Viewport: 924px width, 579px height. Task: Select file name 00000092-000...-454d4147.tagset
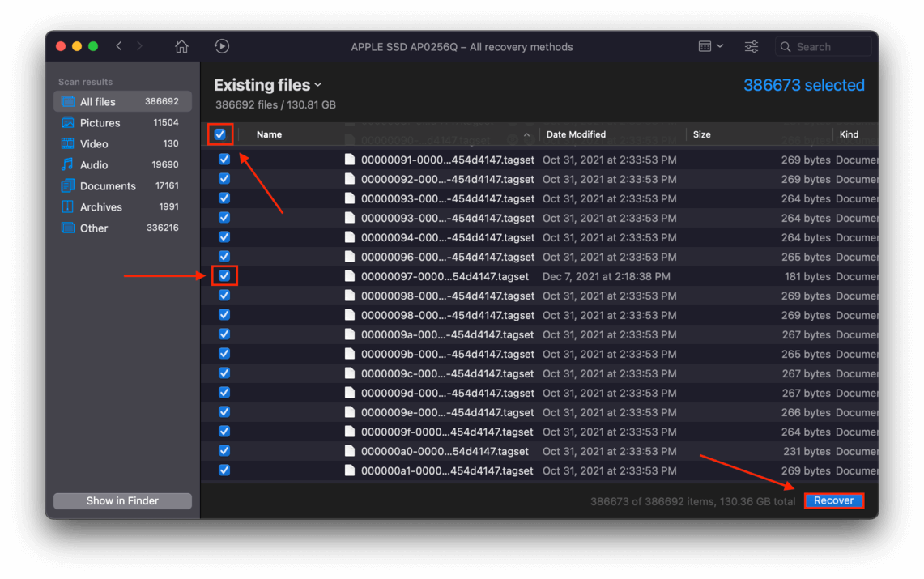point(448,179)
